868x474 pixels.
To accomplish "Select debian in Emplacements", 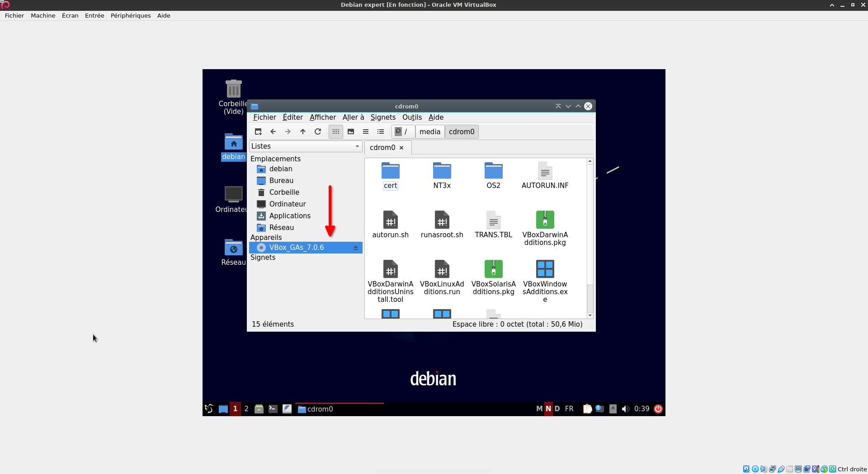I will coord(306,169).
